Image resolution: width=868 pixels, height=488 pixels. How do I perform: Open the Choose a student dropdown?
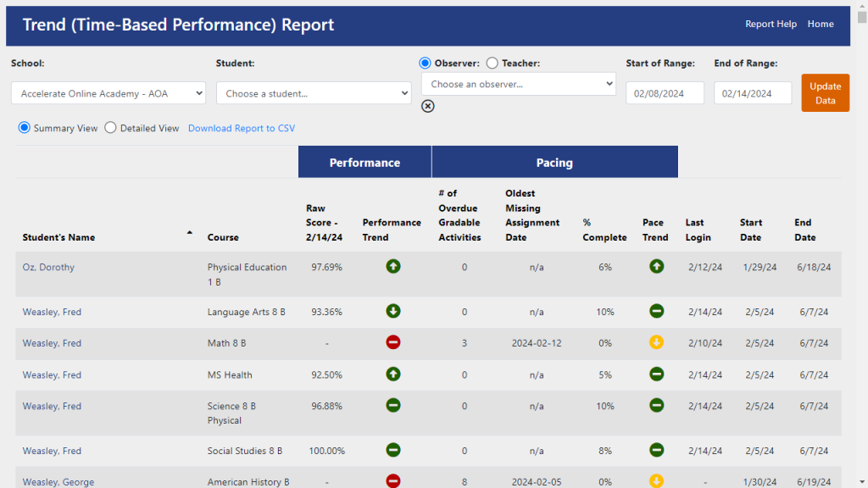pos(314,93)
